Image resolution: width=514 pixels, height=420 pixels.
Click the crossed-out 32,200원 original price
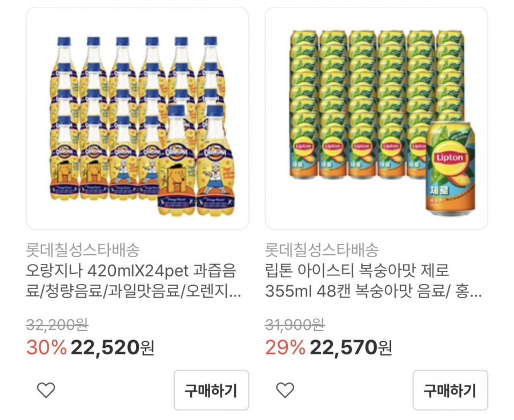(x=57, y=325)
